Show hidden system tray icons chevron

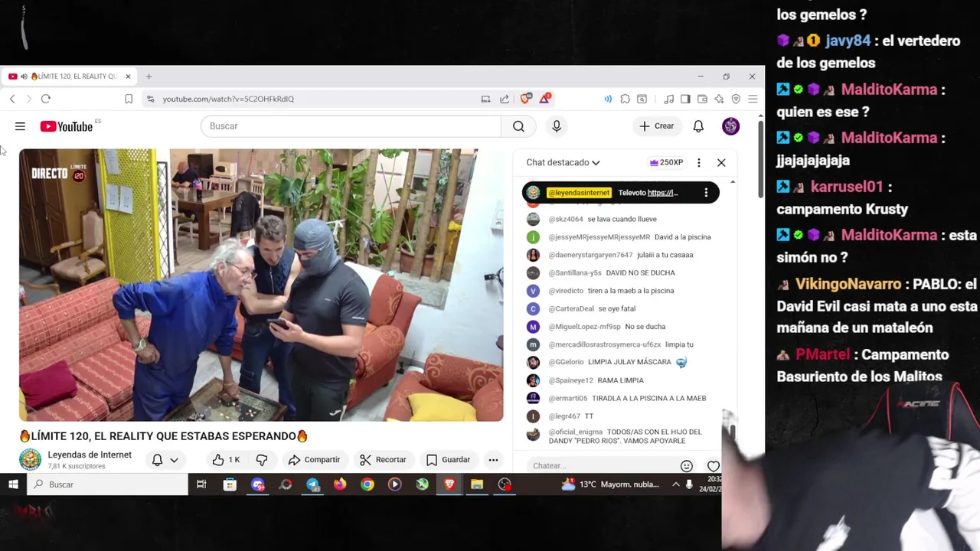pyautogui.click(x=675, y=484)
